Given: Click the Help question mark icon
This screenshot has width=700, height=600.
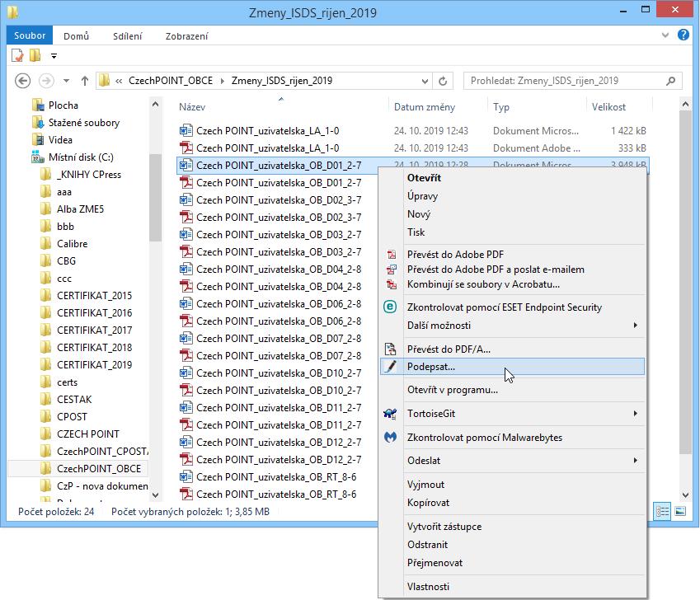Looking at the screenshot, I should [683, 35].
